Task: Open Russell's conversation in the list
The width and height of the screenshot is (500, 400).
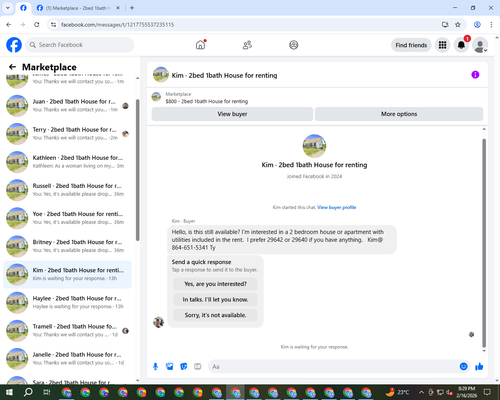Action: pyautogui.click(x=67, y=190)
